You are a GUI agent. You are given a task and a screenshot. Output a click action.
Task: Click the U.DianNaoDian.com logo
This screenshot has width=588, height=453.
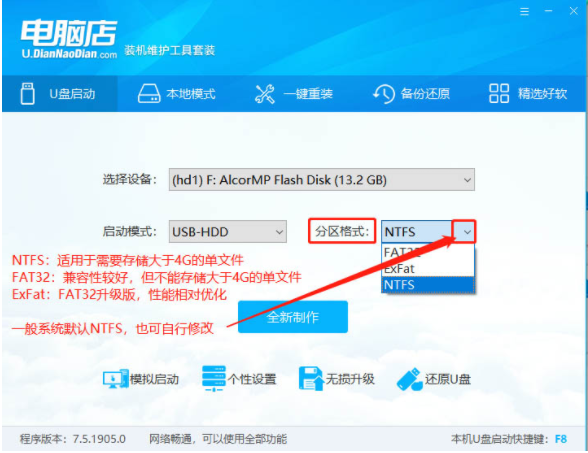click(69, 39)
